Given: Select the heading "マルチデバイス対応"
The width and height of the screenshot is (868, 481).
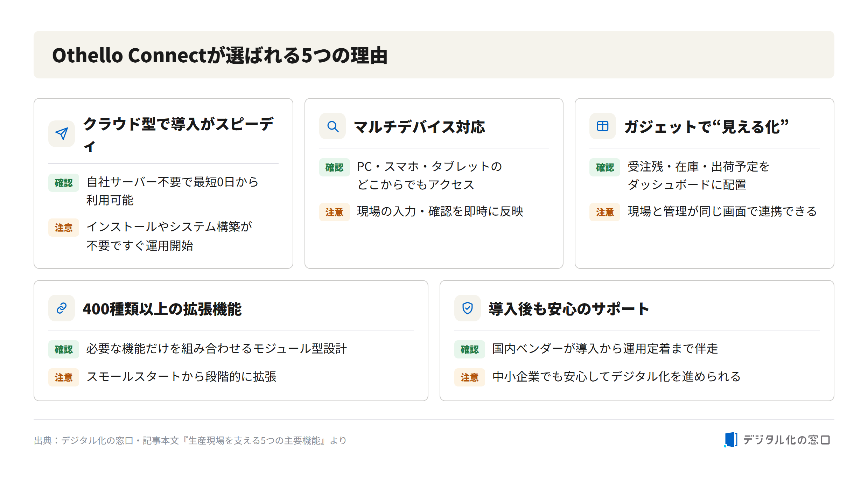Looking at the screenshot, I should (419, 127).
